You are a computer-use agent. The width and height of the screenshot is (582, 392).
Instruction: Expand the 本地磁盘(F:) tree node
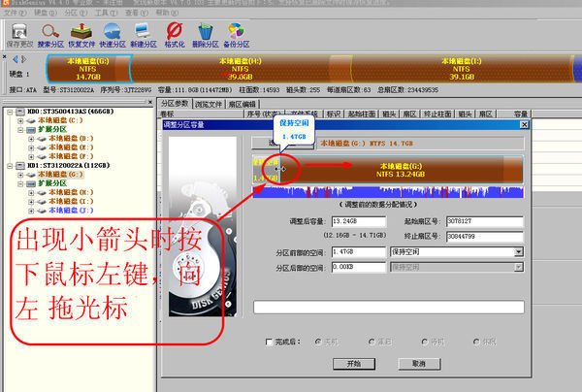pos(31,156)
